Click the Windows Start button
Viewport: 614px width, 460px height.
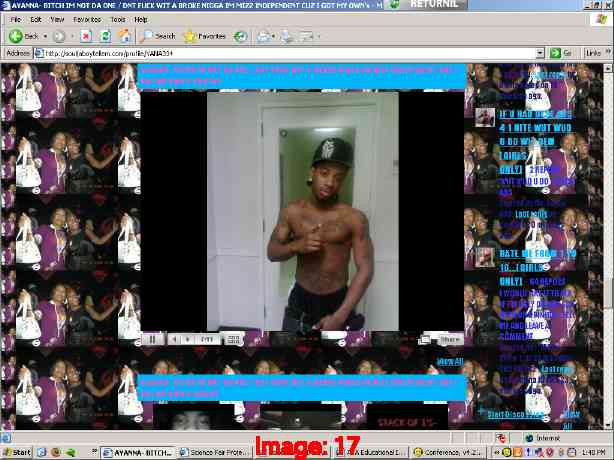click(17, 453)
